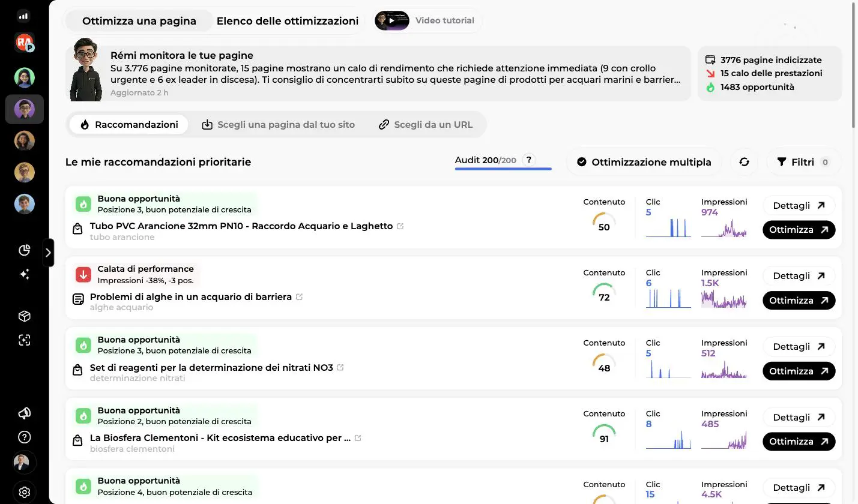Click the red down-arrow Calata di performance icon

point(83,275)
